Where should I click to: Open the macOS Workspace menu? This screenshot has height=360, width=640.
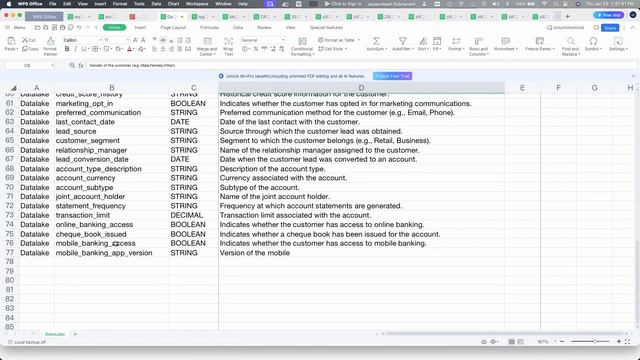197,4
